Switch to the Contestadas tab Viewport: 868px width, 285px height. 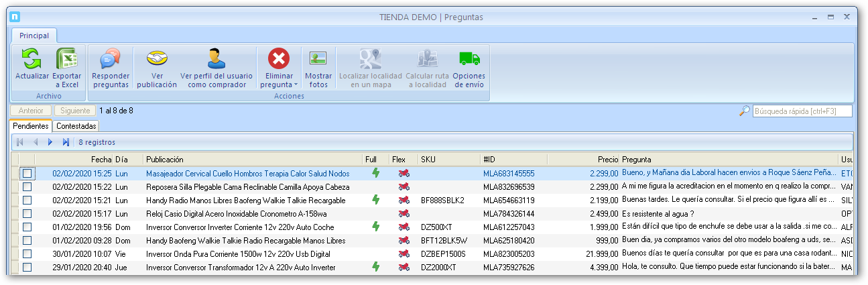76,126
